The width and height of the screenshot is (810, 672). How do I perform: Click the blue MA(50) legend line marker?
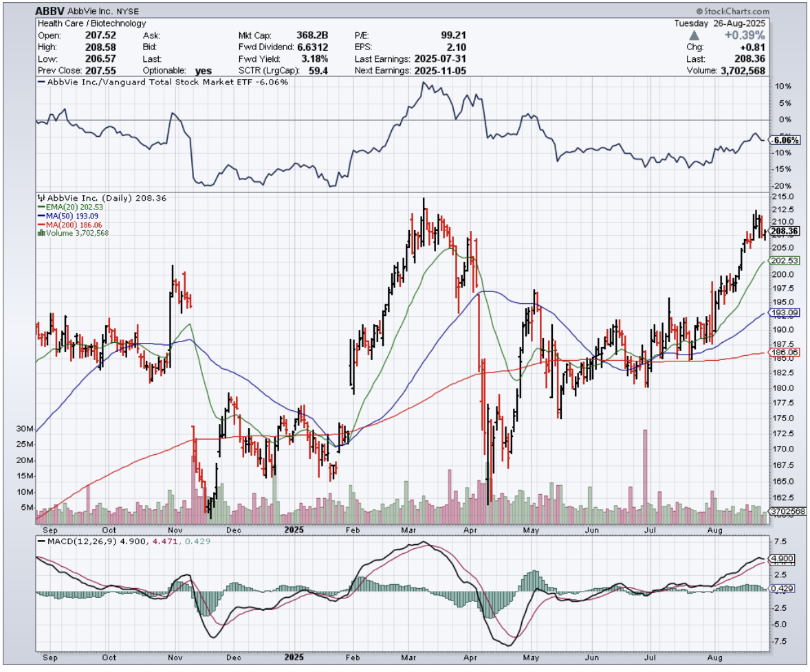point(40,216)
